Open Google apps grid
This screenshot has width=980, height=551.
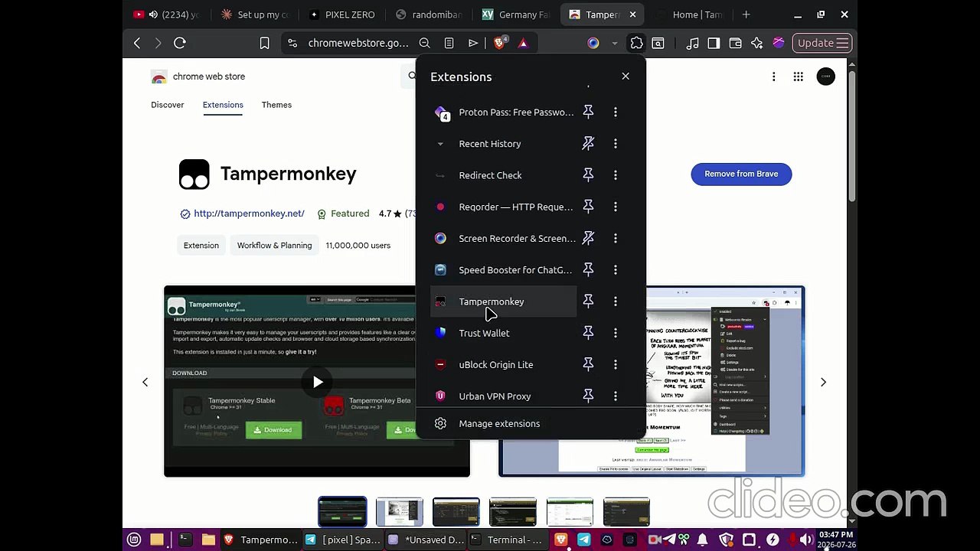[x=798, y=77]
